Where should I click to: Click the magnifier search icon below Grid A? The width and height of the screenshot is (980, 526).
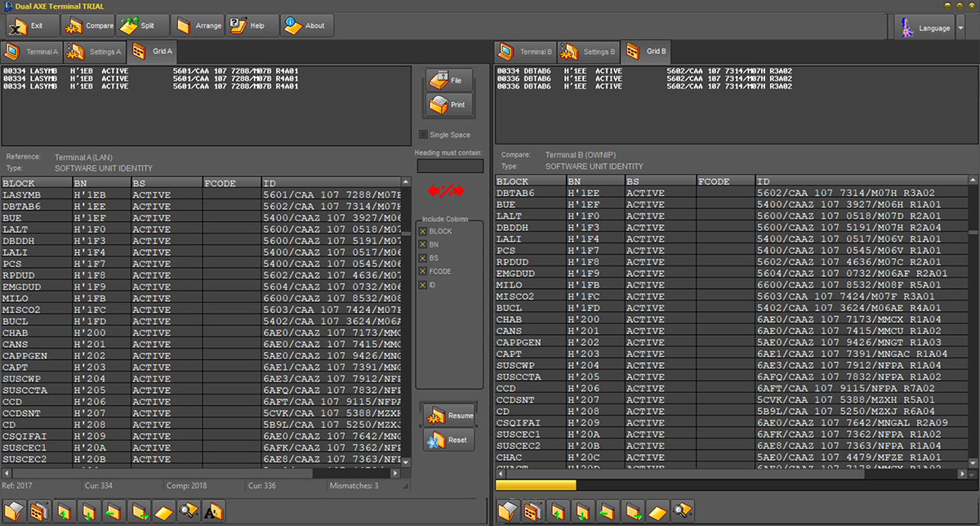189,512
